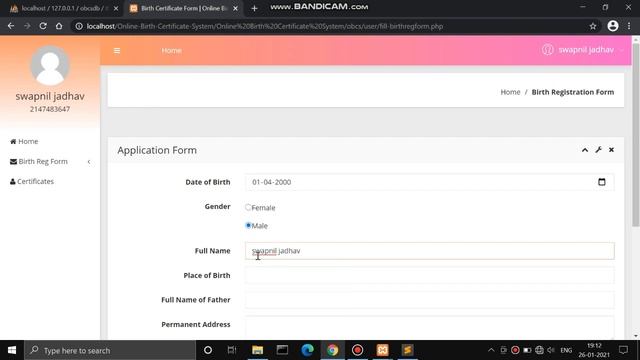640x360 pixels.
Task: Click the Permanent Address text area
Action: click(x=429, y=327)
